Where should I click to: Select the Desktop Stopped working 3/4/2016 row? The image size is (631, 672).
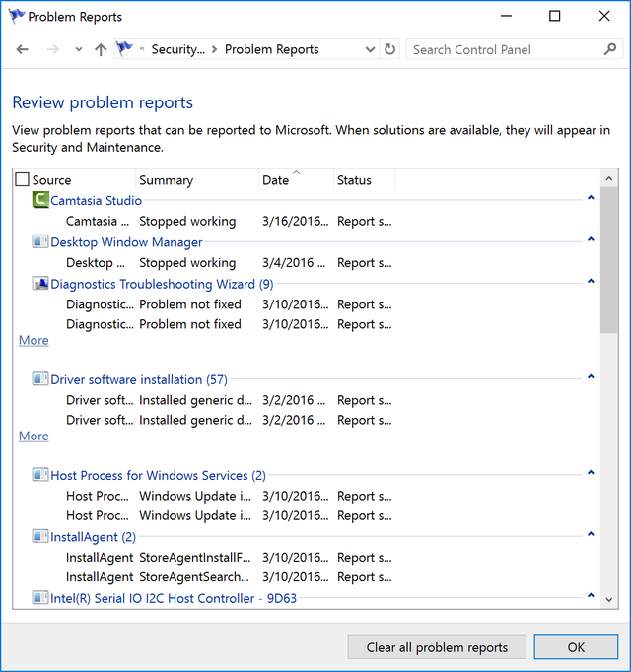[229, 263]
